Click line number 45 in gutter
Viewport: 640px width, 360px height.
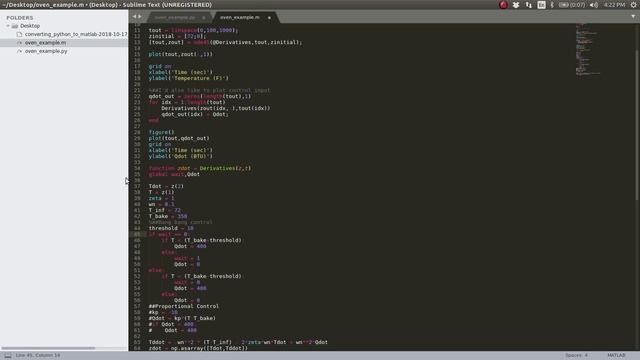coord(137,234)
